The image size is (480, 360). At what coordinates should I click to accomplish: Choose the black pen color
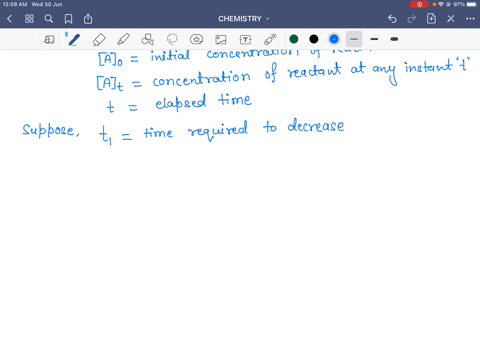(314, 39)
